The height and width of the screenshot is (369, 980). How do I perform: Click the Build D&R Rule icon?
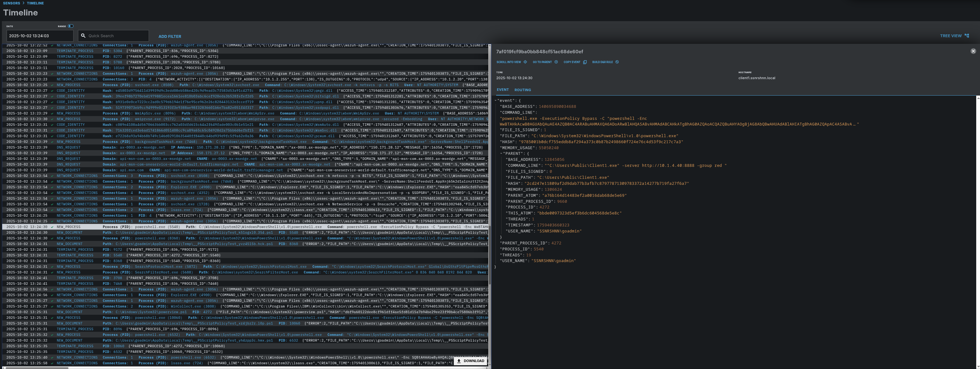[x=617, y=62]
